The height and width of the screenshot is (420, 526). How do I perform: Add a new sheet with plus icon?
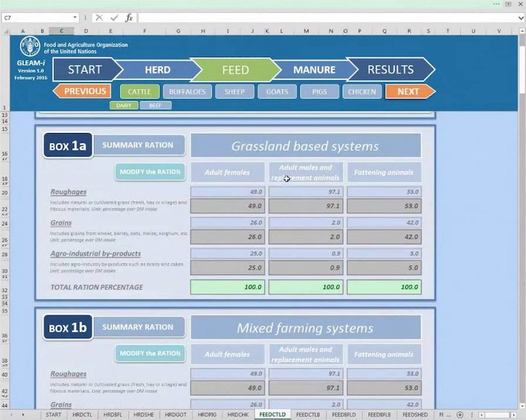pyautogui.click(x=460, y=415)
